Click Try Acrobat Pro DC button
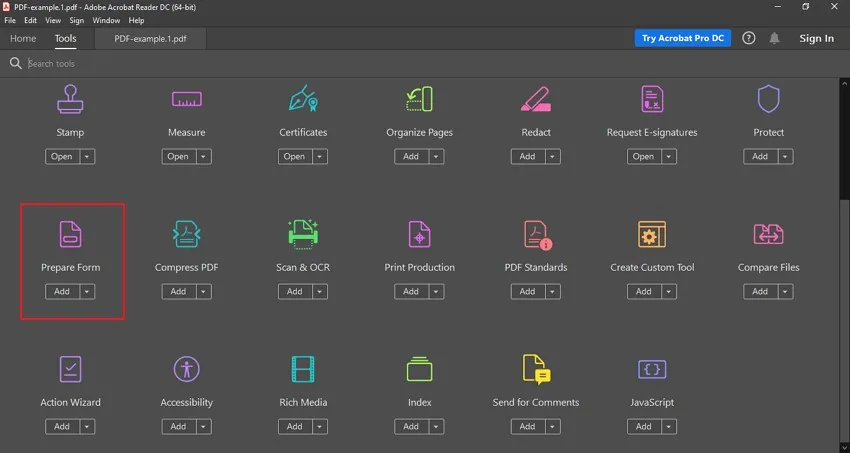 coord(682,38)
